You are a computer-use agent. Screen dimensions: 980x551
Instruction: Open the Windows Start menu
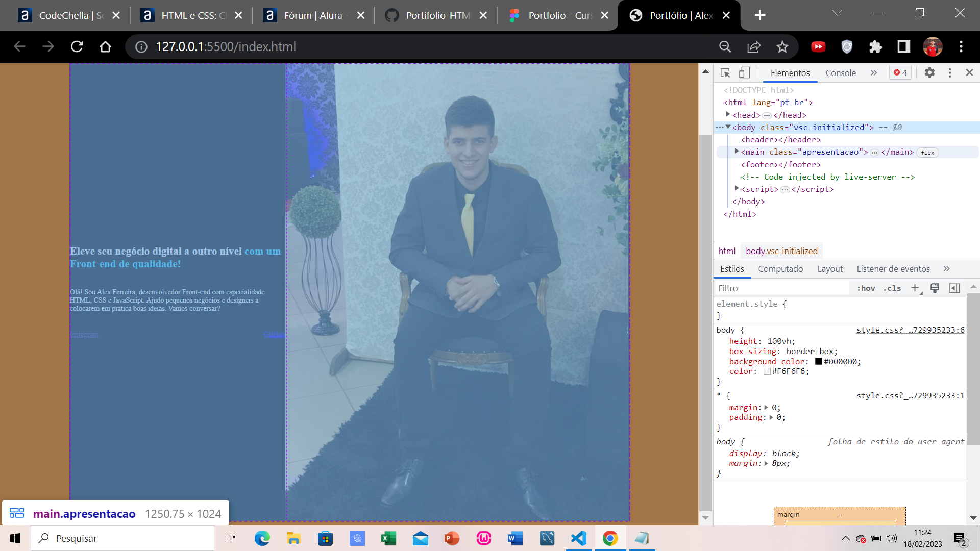pyautogui.click(x=15, y=538)
